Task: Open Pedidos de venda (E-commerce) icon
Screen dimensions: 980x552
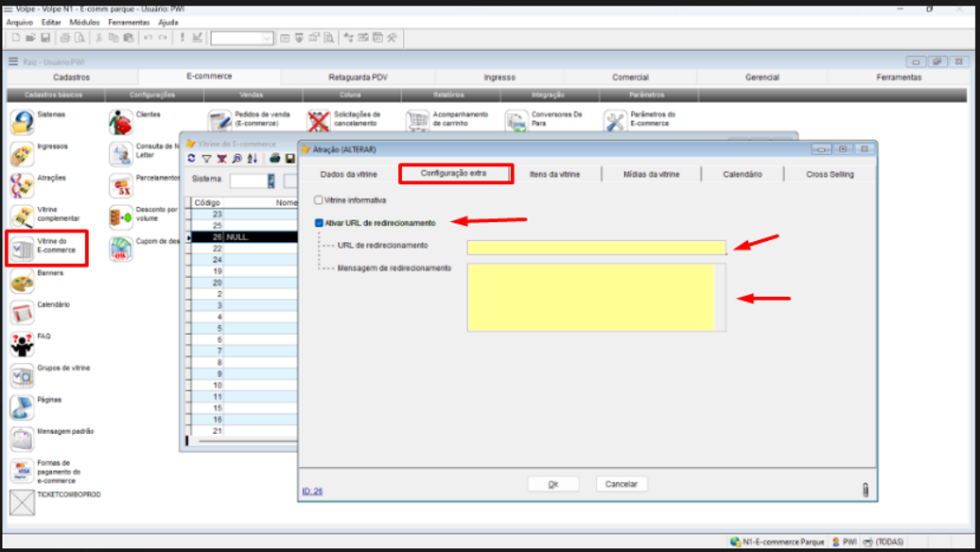Action: [x=220, y=121]
